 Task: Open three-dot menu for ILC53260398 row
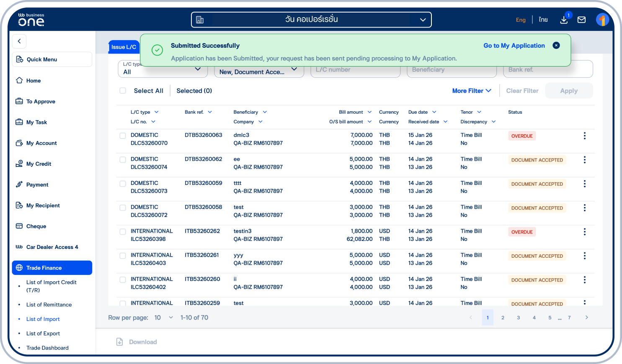pyautogui.click(x=584, y=232)
